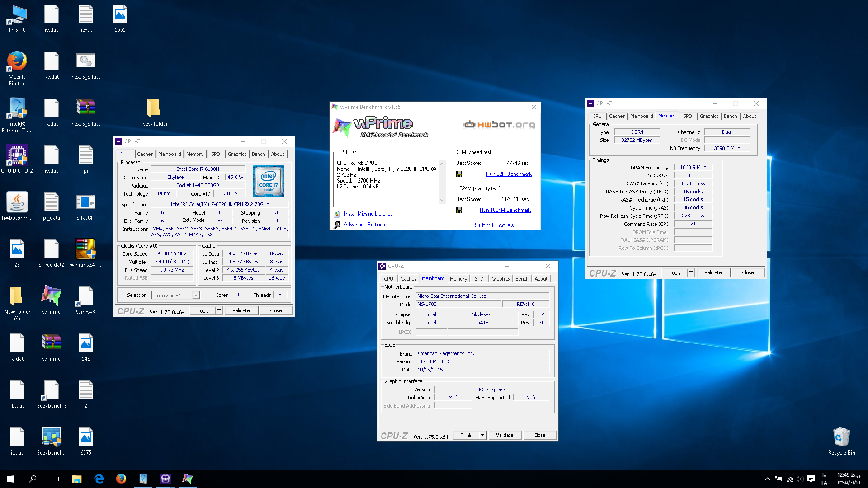Open the New folder icon near the CPU-Z window
This screenshot has width=868, height=488.
tap(154, 112)
